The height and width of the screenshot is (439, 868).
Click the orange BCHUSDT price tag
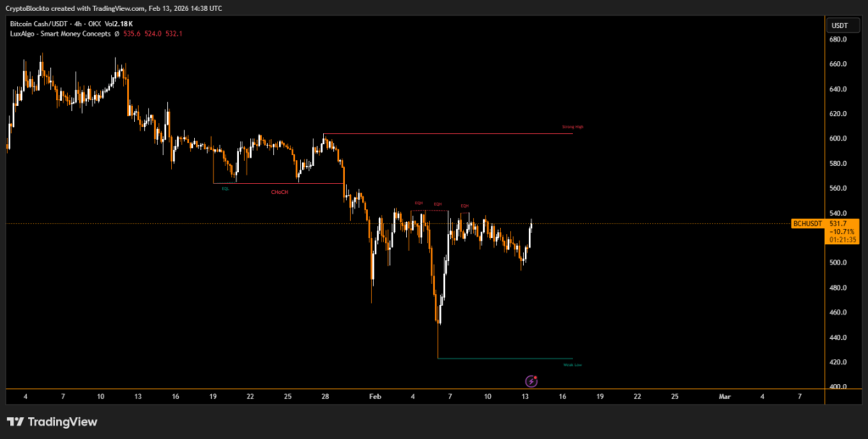pos(806,224)
